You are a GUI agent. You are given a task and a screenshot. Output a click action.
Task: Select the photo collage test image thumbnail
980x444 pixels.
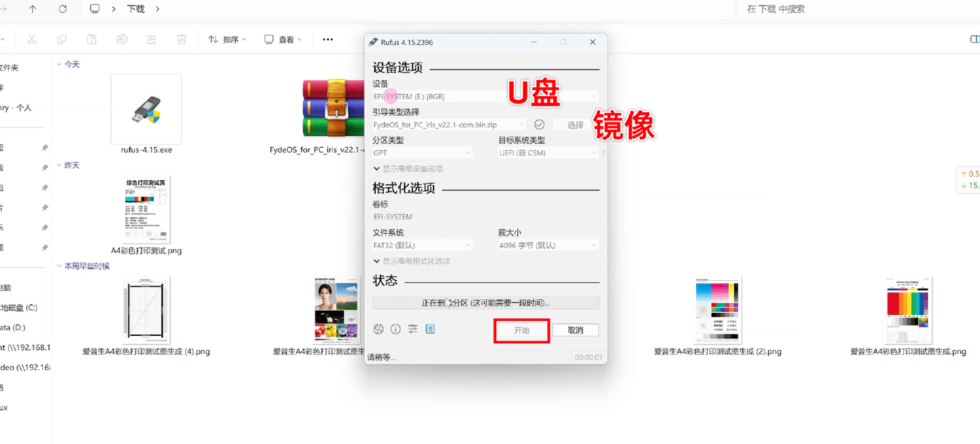[336, 310]
